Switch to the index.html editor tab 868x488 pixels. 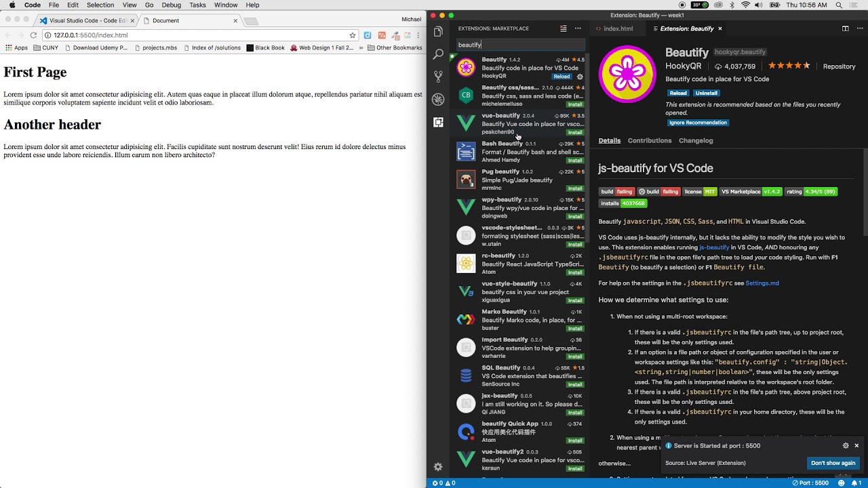point(614,28)
